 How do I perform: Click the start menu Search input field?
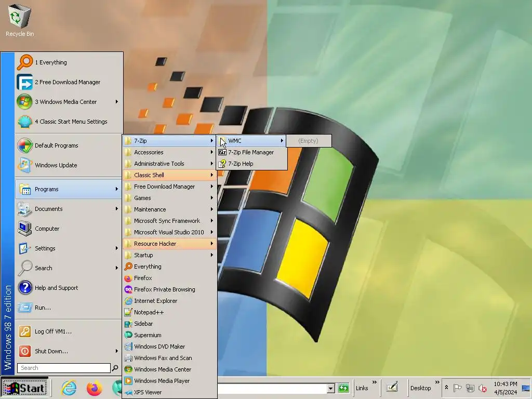[x=64, y=368]
